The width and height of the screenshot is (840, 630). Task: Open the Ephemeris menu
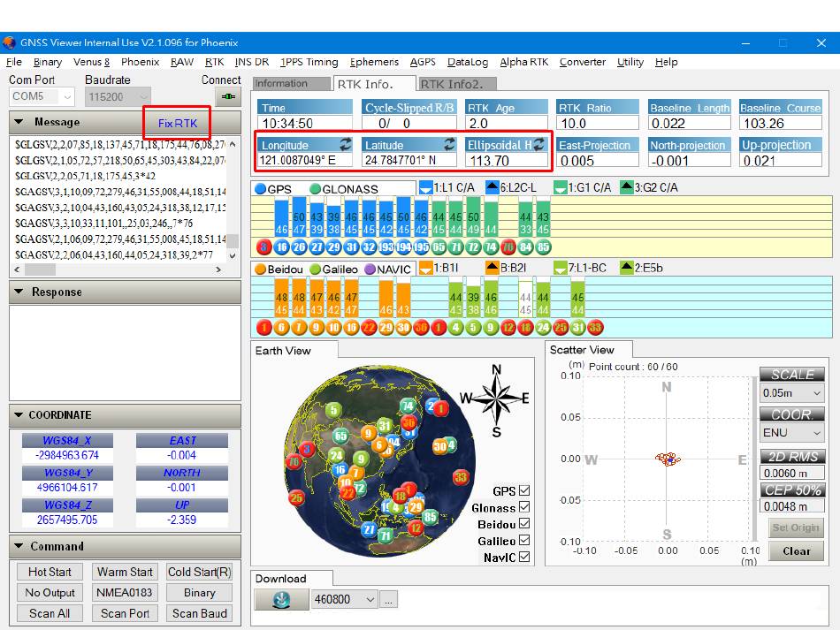tap(374, 62)
